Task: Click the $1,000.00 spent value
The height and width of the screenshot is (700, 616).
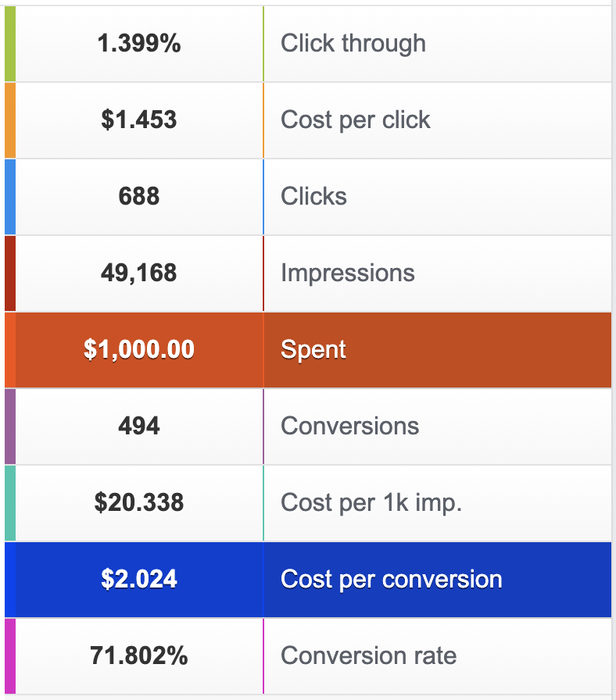Action: pos(139,349)
